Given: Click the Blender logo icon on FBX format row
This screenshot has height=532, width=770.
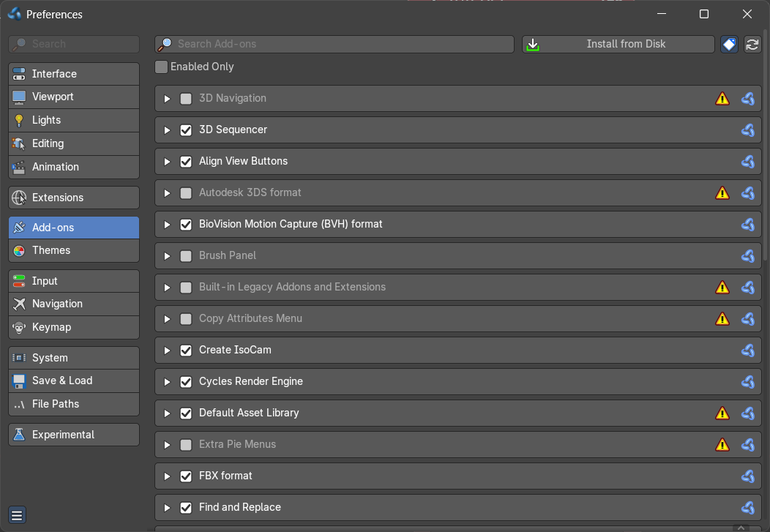Looking at the screenshot, I should coord(748,476).
